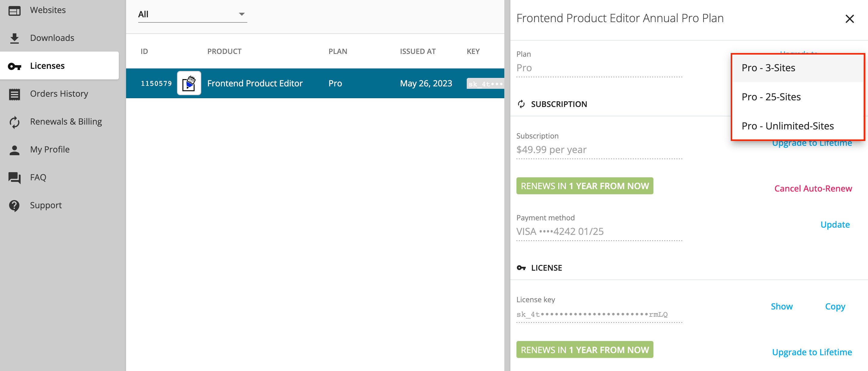Click the Subscription section refresh icon
868x371 pixels.
[x=521, y=104]
